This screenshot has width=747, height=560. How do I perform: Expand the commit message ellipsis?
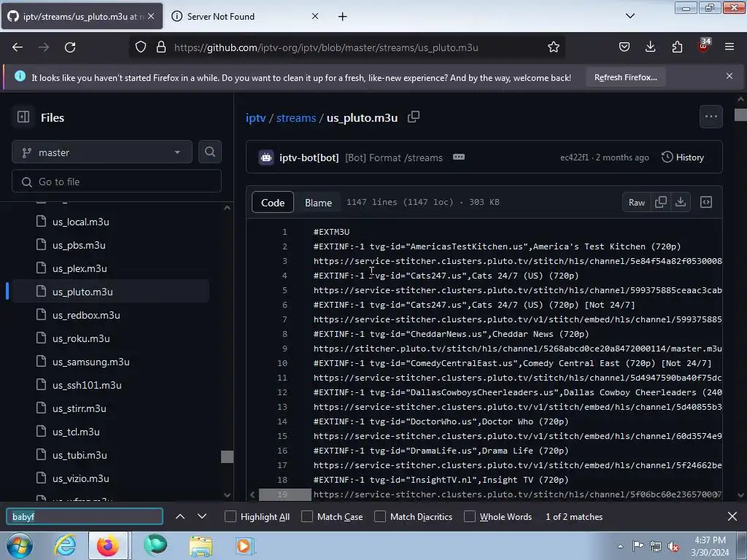pos(459,157)
